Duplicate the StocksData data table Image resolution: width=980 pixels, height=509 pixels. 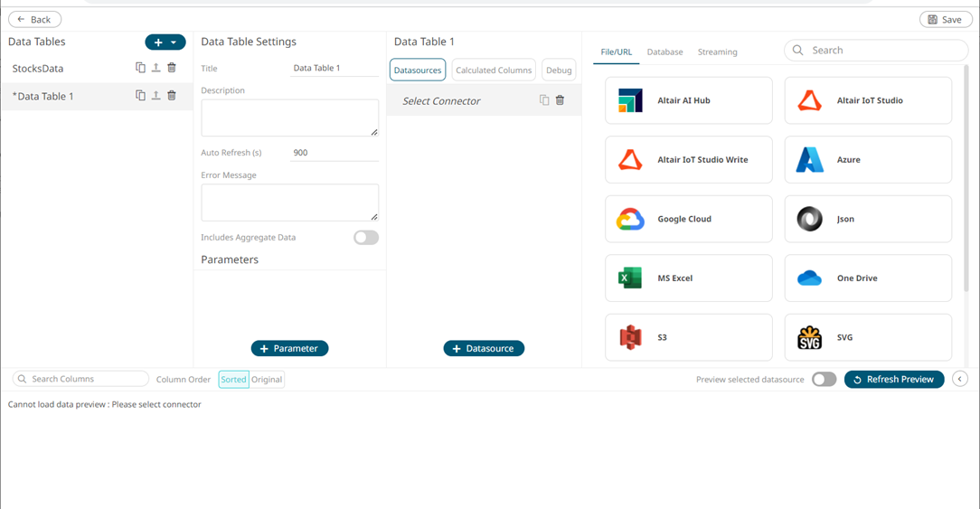140,68
